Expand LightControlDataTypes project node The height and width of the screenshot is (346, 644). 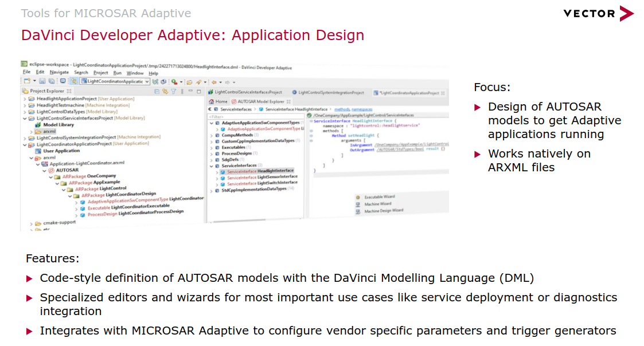pyautogui.click(x=25, y=112)
